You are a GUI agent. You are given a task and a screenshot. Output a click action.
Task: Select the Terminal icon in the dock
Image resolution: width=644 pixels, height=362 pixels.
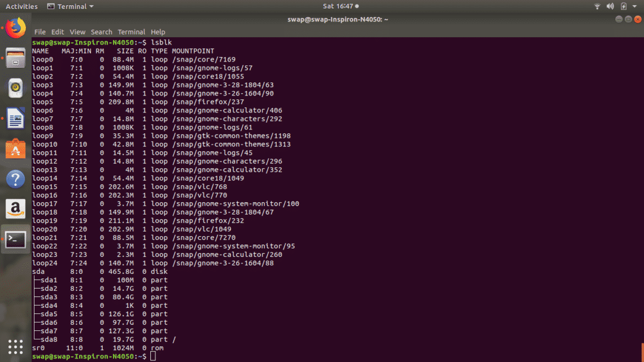click(x=16, y=239)
